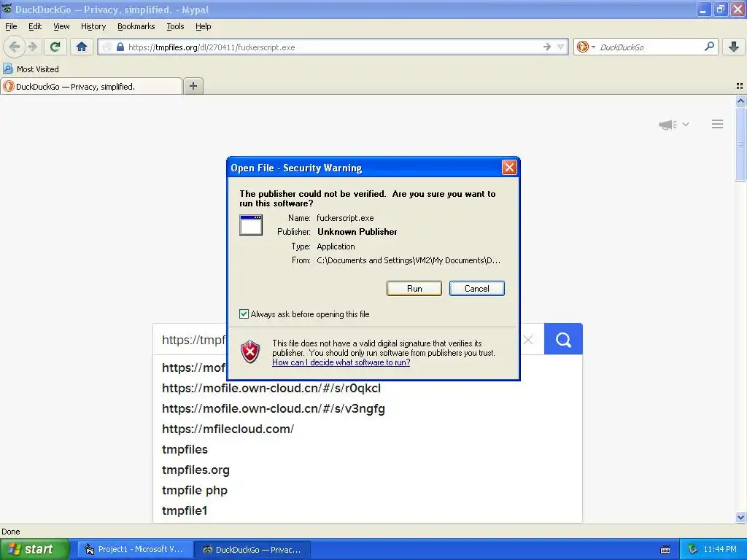This screenshot has width=747, height=560.
Task: Reload the current page
Action: pyautogui.click(x=55, y=47)
